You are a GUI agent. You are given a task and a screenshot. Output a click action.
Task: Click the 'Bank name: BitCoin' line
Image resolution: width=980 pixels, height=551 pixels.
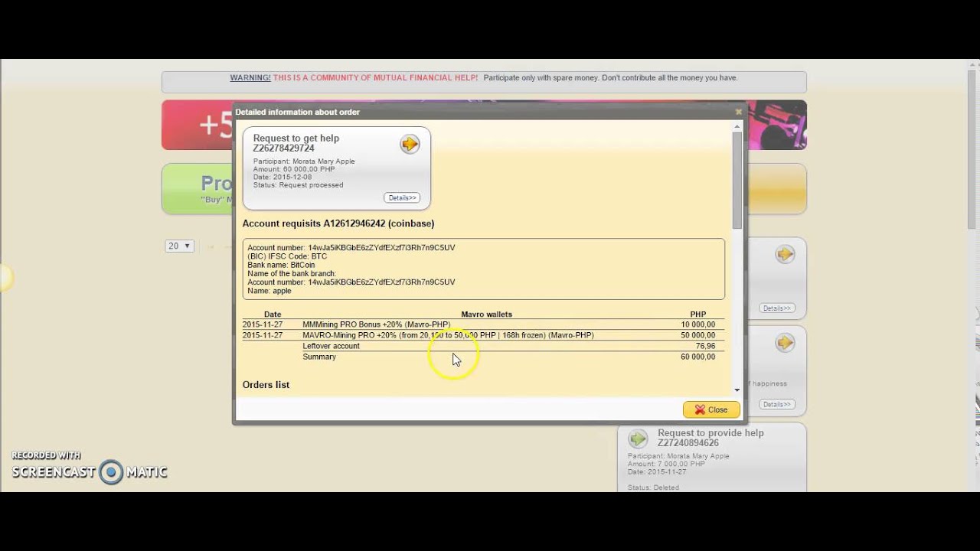281,265
